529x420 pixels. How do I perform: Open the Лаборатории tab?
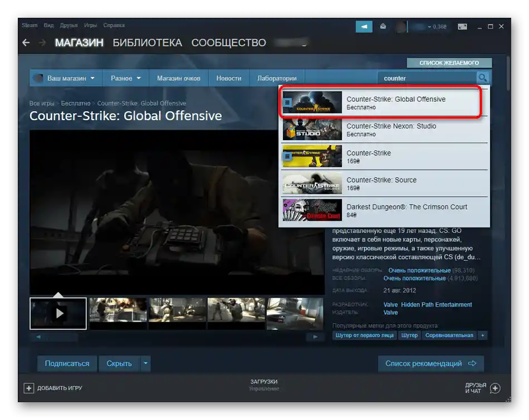[x=277, y=78]
